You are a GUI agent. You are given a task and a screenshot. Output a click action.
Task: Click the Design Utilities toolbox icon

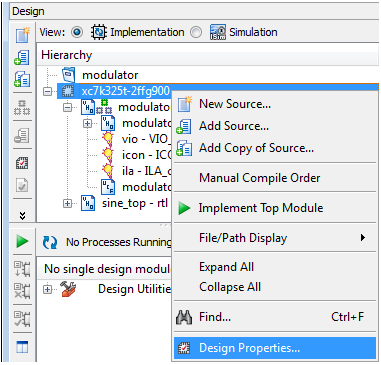point(68,289)
